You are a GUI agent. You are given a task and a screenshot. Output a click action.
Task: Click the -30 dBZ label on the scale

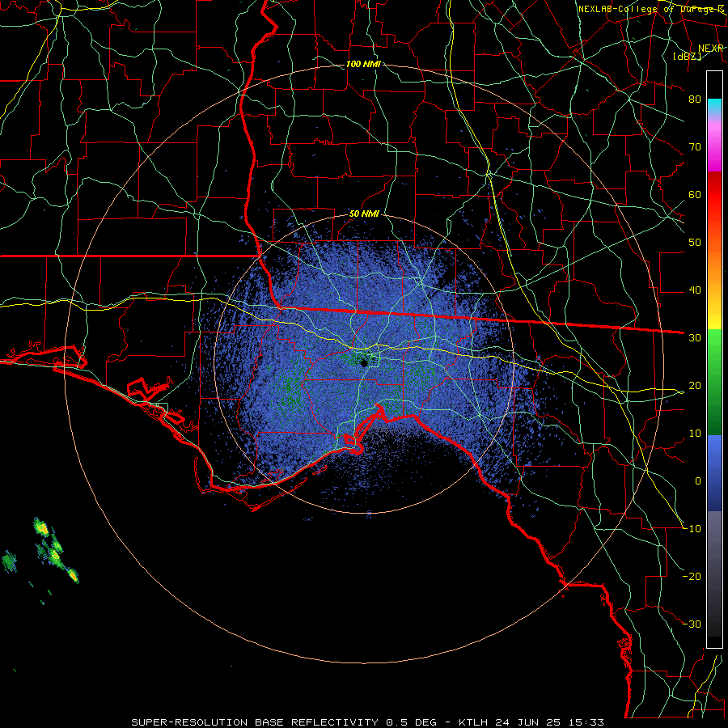pyautogui.click(x=692, y=624)
